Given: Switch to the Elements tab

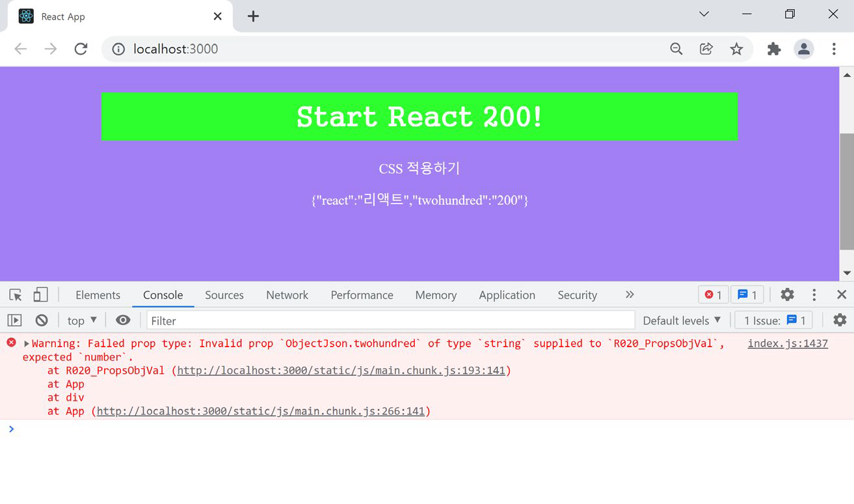Looking at the screenshot, I should pos(98,295).
